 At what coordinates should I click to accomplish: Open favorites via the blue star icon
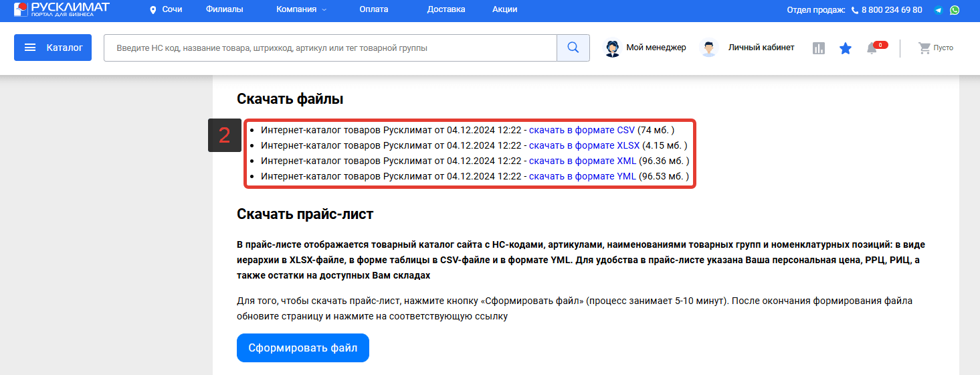point(846,48)
